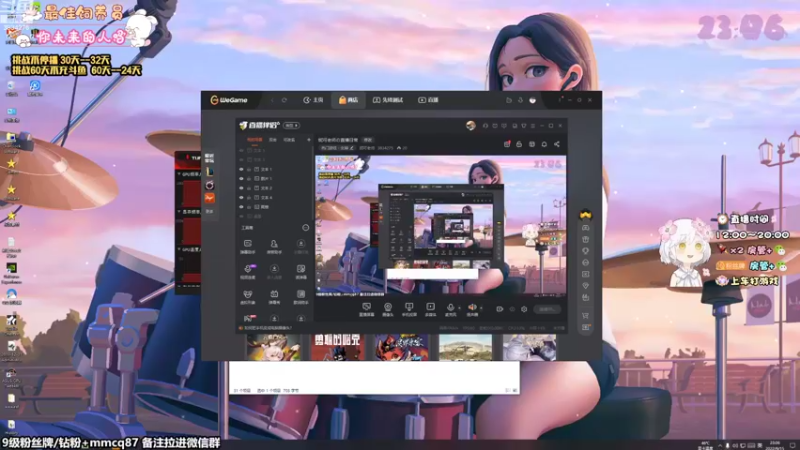Click the share icon above the preview
The image size is (800, 450).
point(557,144)
